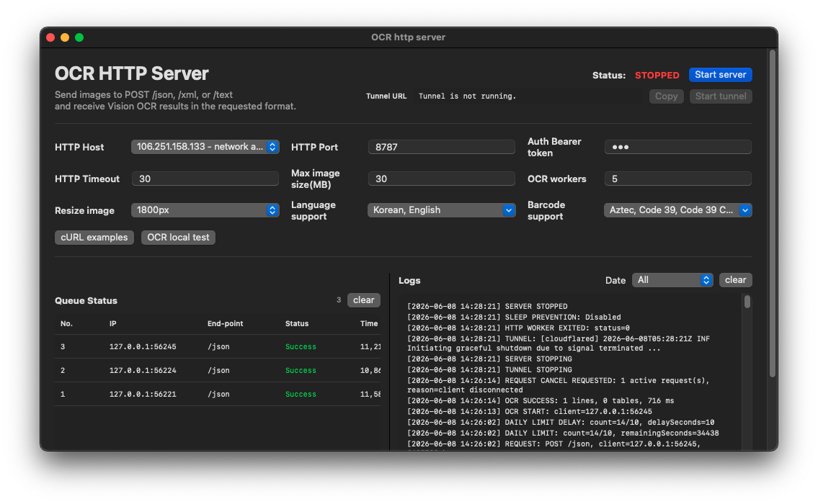Click the Time column header
818x504 pixels.
point(369,324)
